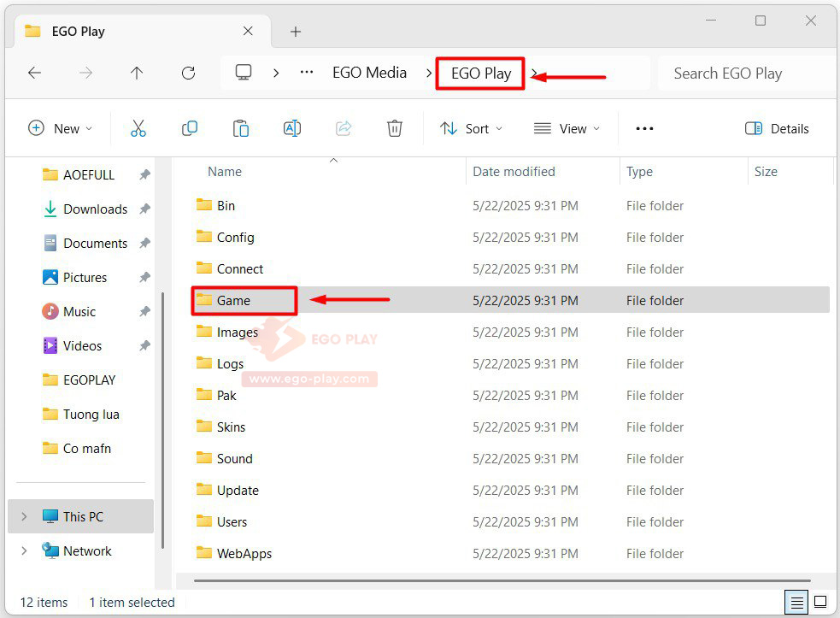Screen dimensions: 840x618
Task: Toggle the Details pane
Action: pyautogui.click(x=777, y=128)
